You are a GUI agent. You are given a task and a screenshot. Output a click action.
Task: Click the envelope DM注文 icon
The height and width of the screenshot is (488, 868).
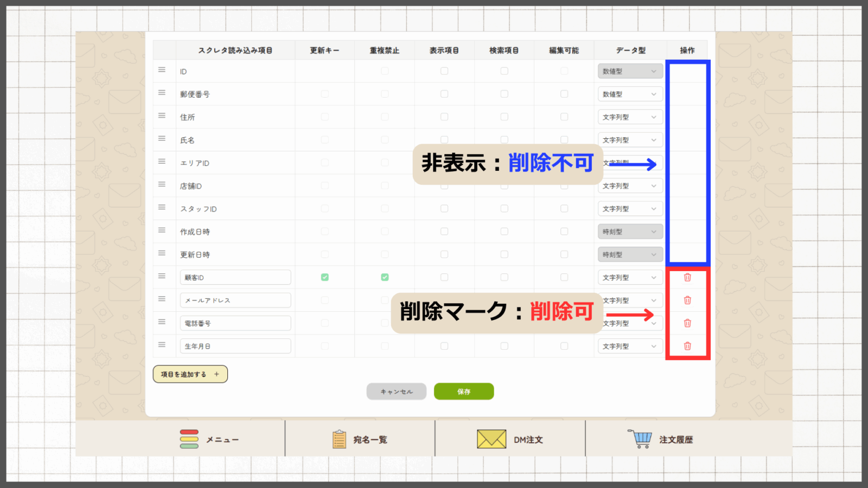[x=491, y=439]
